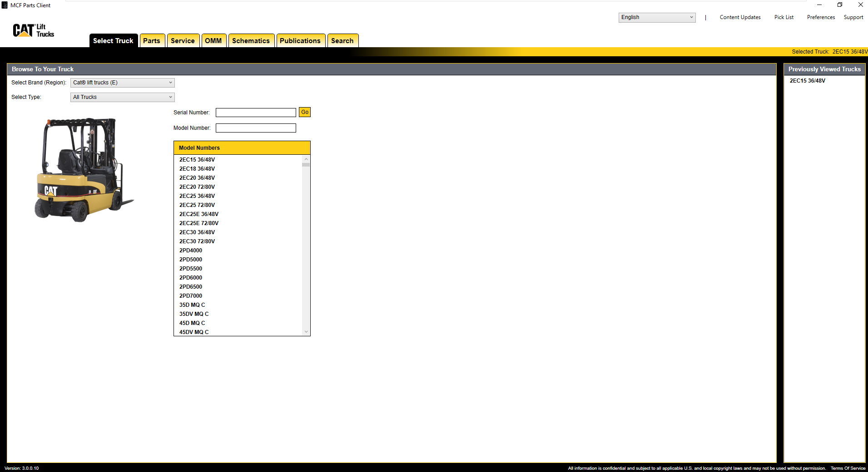Open Preferences
Image resolution: width=868 pixels, height=472 pixels.
point(821,17)
